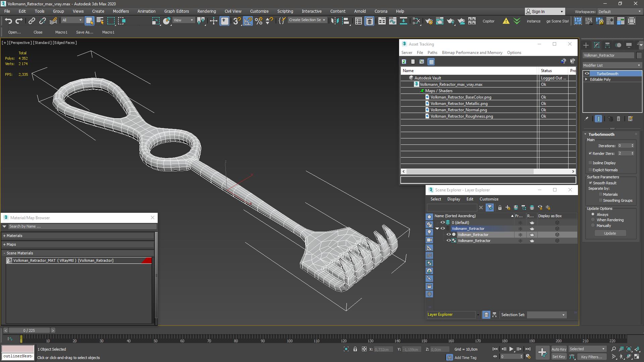Hide the 0 (default) layer eye

coord(442,222)
